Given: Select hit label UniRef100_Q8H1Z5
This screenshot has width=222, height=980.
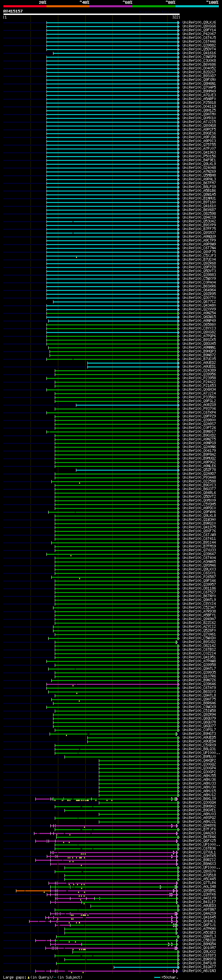Looking at the screenshot, I should pos(199,110).
